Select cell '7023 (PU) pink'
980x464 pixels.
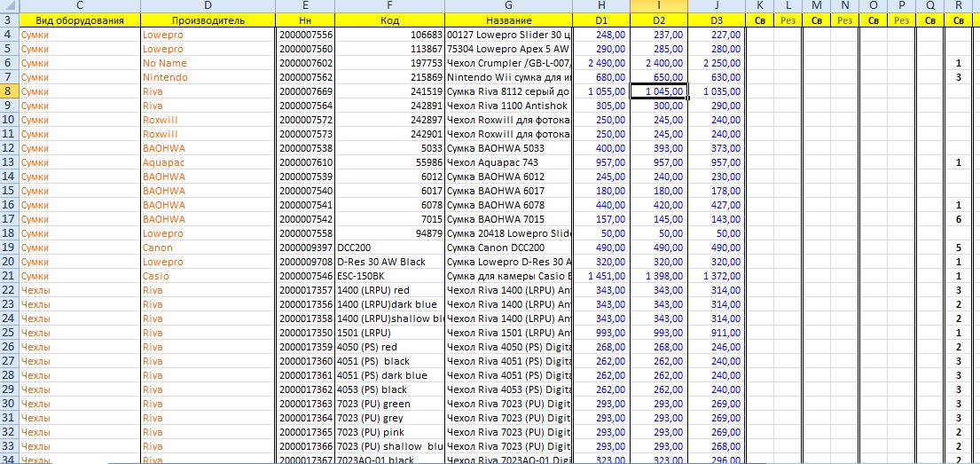pos(390,432)
